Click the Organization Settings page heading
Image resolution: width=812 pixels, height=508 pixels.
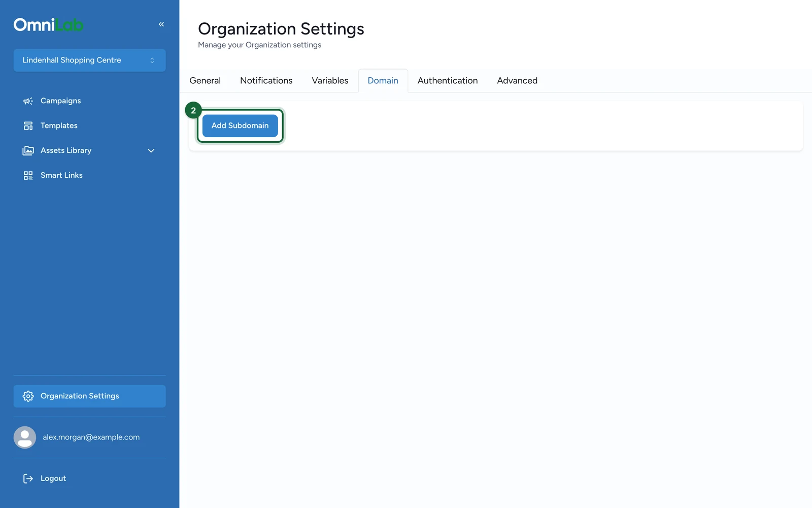281,29
